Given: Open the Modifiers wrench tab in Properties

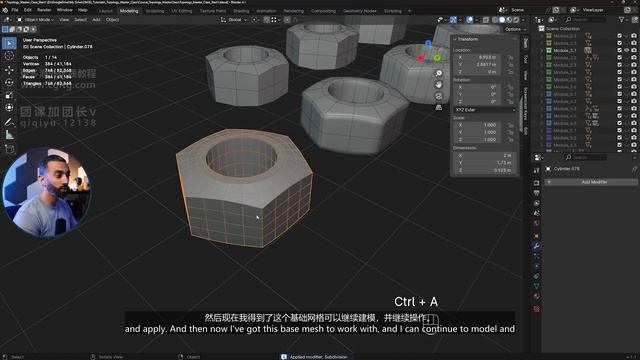Looking at the screenshot, I should click(536, 246).
